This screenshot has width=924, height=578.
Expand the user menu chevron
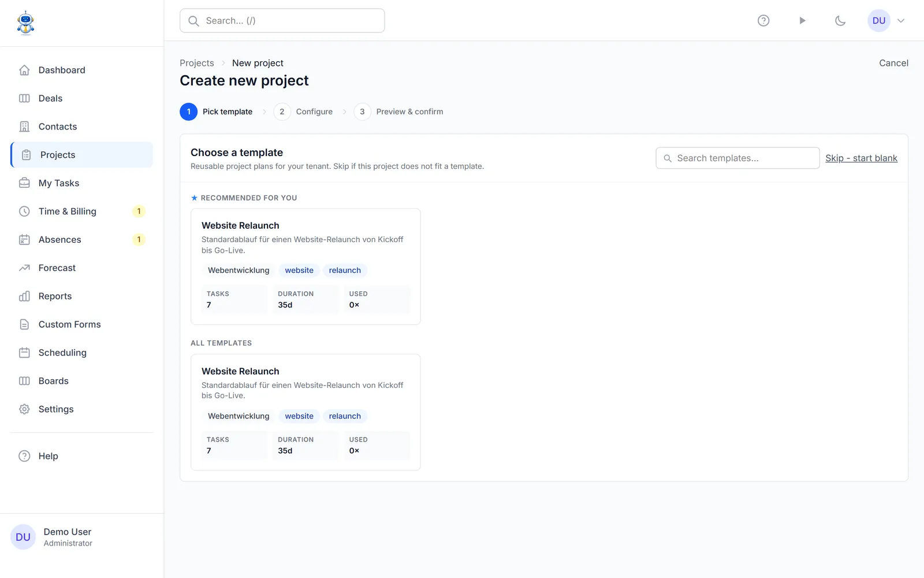[x=901, y=21]
